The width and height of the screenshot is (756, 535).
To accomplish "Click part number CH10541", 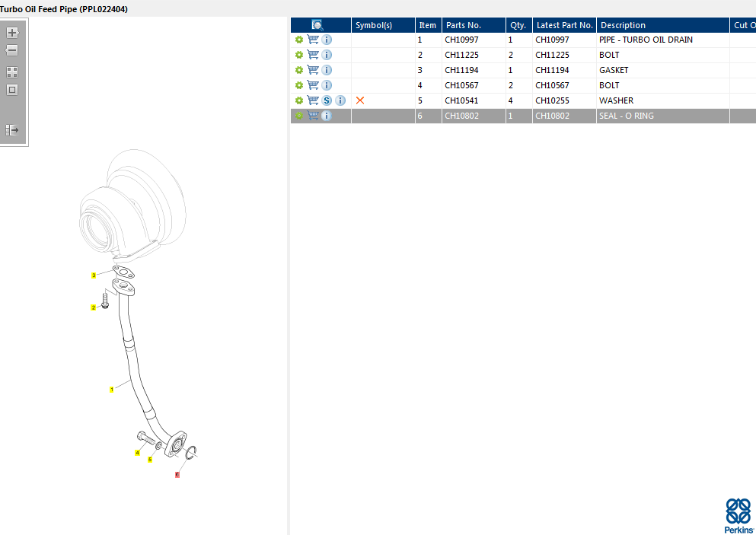I will pos(461,100).
